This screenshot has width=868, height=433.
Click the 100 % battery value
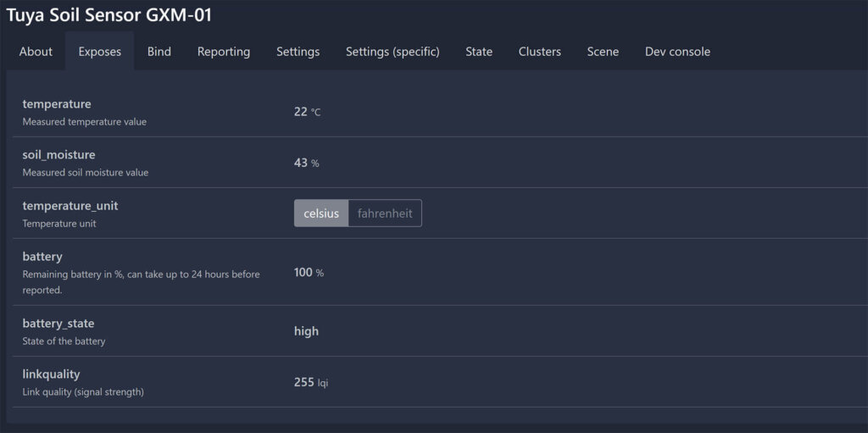pyautogui.click(x=309, y=273)
